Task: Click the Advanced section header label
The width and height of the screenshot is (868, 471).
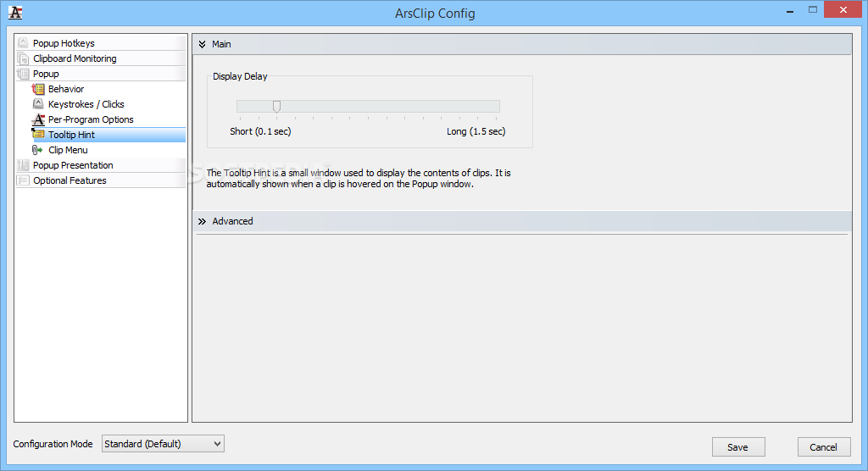Action: pos(232,221)
